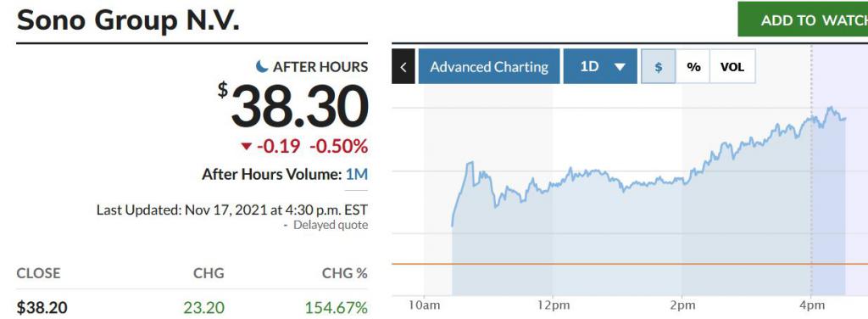
Task: Click the 10am label on time axis
Action: click(x=424, y=306)
